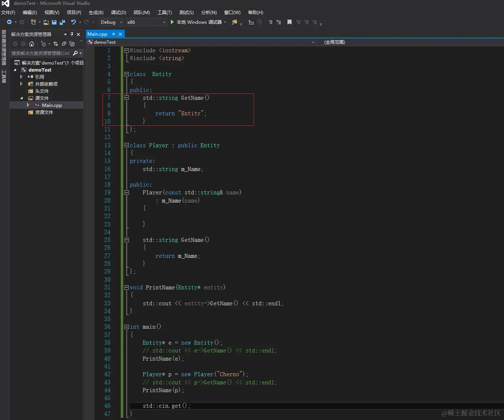This screenshot has width=504, height=420.
Task: Expand the 外部依赖项 tree node
Action: click(22, 84)
